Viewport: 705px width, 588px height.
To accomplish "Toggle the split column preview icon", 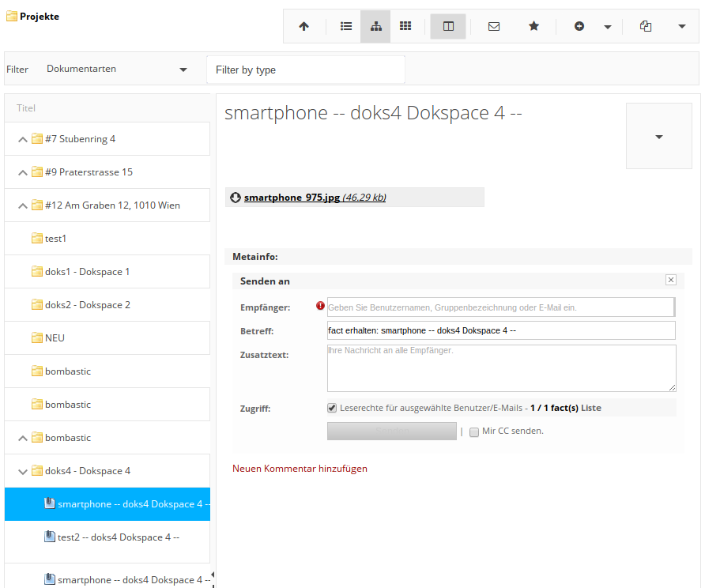I will coord(448,26).
